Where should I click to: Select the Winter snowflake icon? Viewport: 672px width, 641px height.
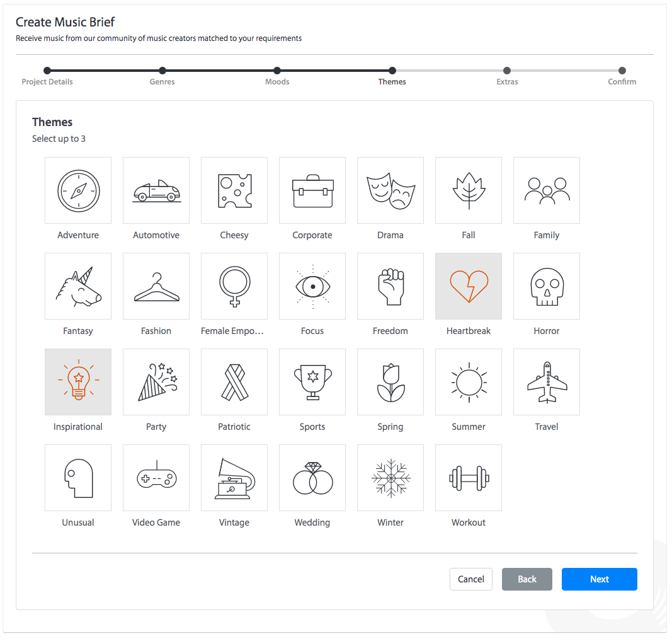click(x=390, y=478)
